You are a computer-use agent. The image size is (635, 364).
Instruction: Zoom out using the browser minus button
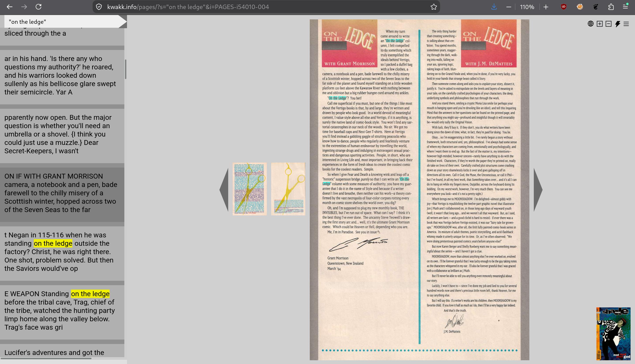(509, 7)
